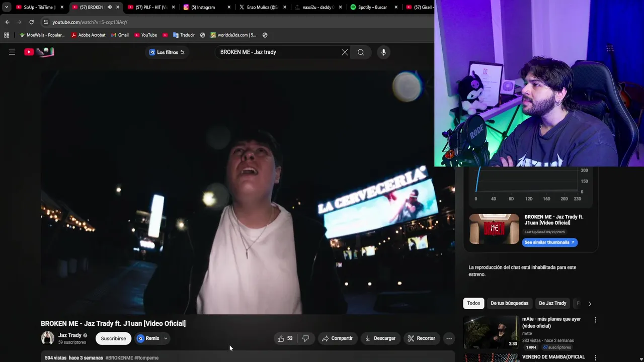Viewport: 644px width, 362px height.
Task: Go forward with the browser forward arrow
Action: coord(19,22)
